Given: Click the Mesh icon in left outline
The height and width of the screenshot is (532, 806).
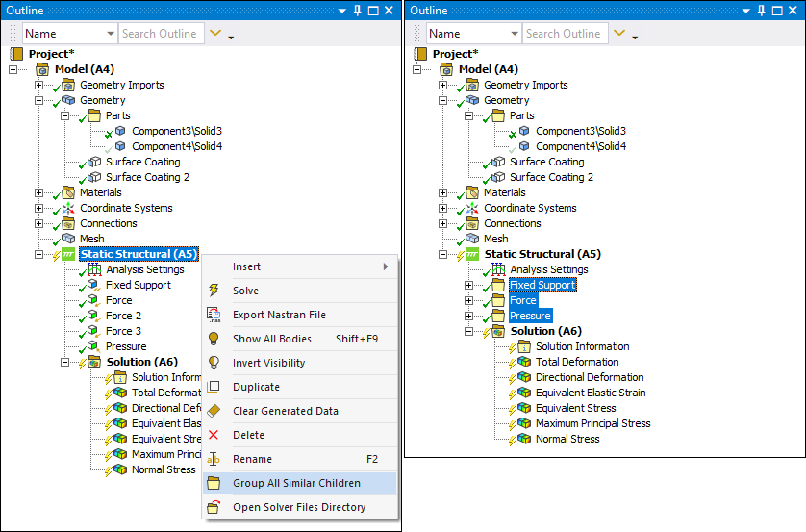Looking at the screenshot, I should [68, 239].
